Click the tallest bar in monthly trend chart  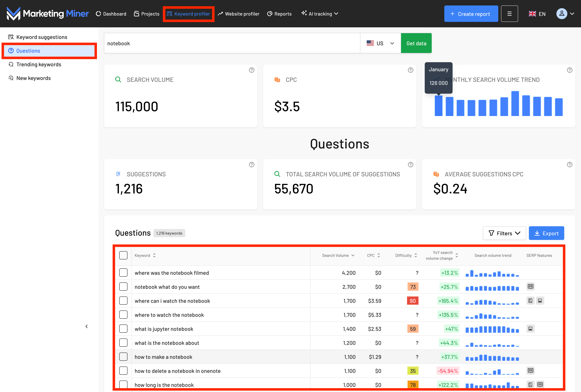coord(515,104)
